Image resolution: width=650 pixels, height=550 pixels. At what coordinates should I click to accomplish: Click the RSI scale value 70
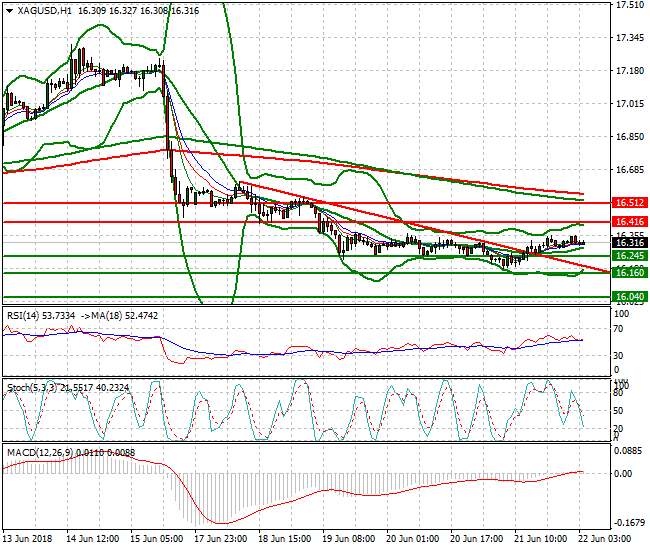618,329
